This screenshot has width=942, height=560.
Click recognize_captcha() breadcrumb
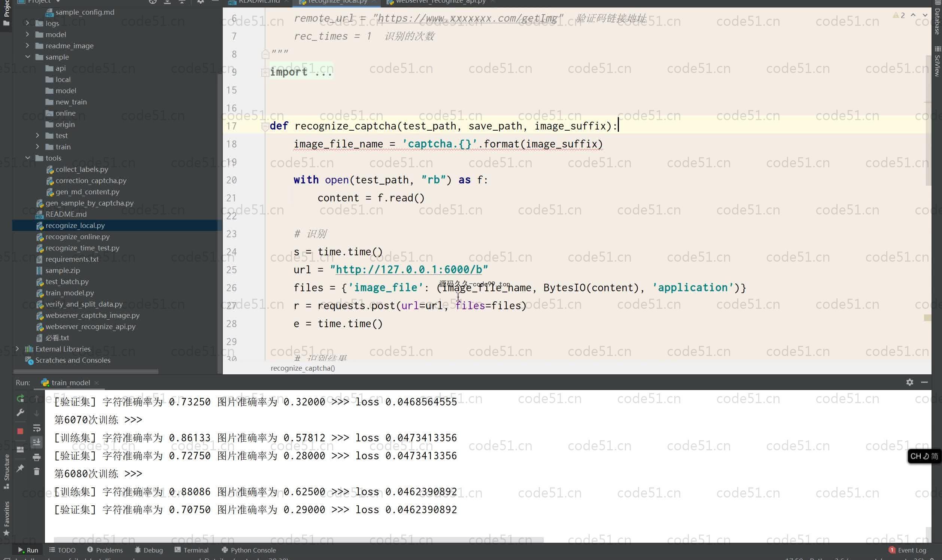[x=303, y=368]
